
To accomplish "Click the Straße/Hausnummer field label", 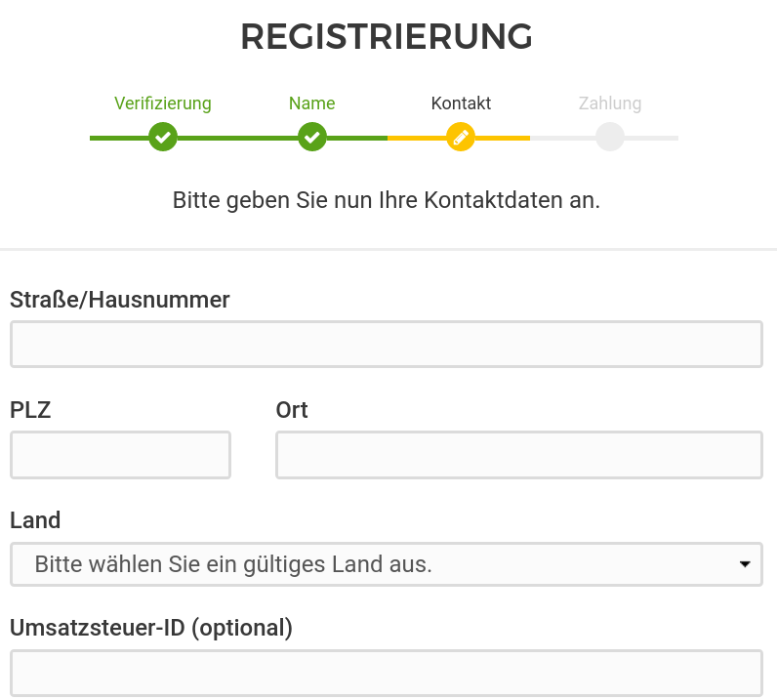I will [120, 300].
